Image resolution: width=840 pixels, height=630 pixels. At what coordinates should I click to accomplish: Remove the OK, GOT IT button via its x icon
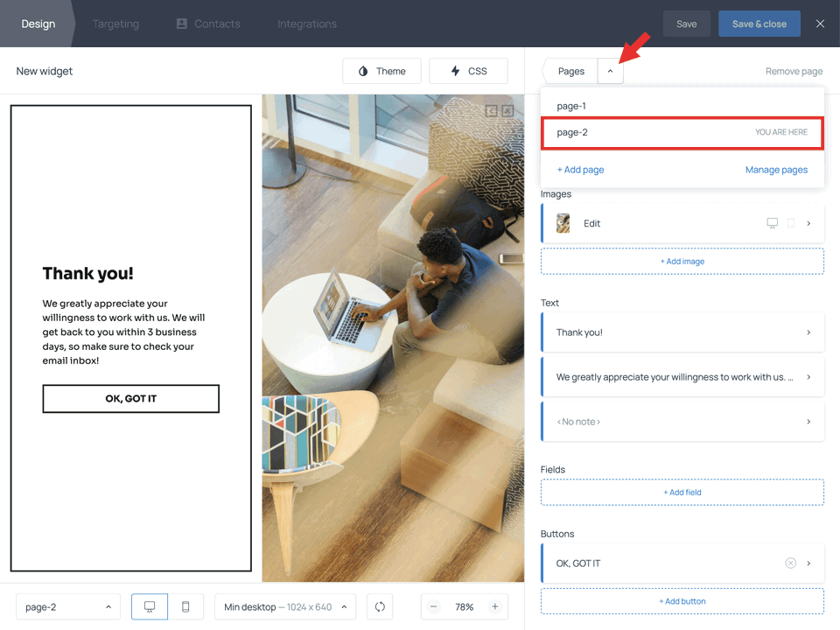point(790,563)
